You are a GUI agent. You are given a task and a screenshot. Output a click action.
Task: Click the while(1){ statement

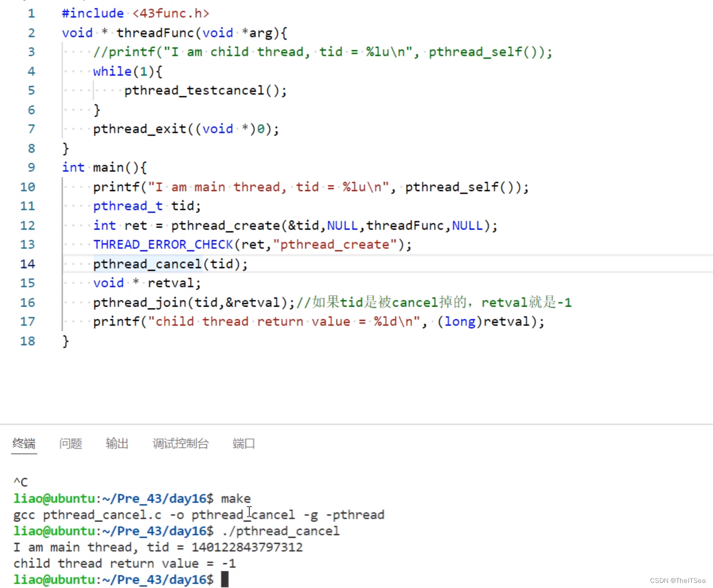tap(128, 71)
